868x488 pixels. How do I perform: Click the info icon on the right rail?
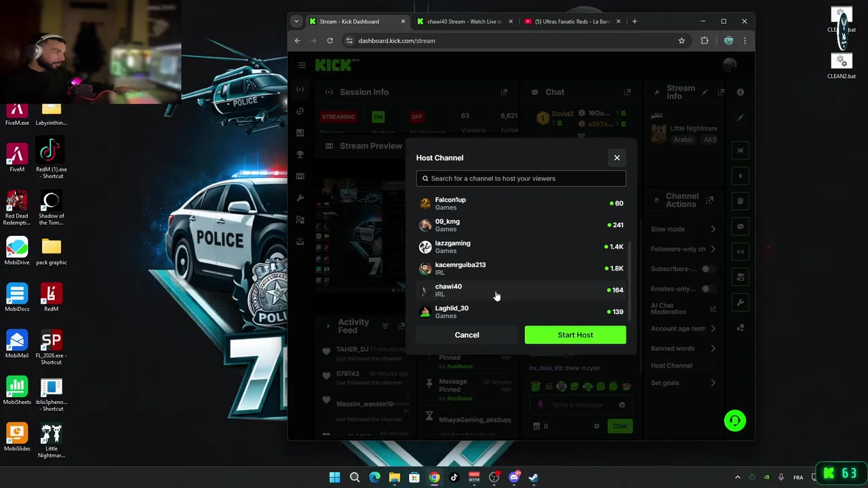(x=741, y=92)
